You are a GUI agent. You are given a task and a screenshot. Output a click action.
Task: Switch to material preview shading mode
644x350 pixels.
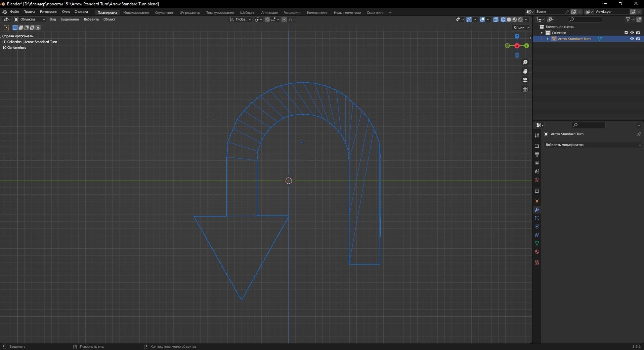coord(515,20)
